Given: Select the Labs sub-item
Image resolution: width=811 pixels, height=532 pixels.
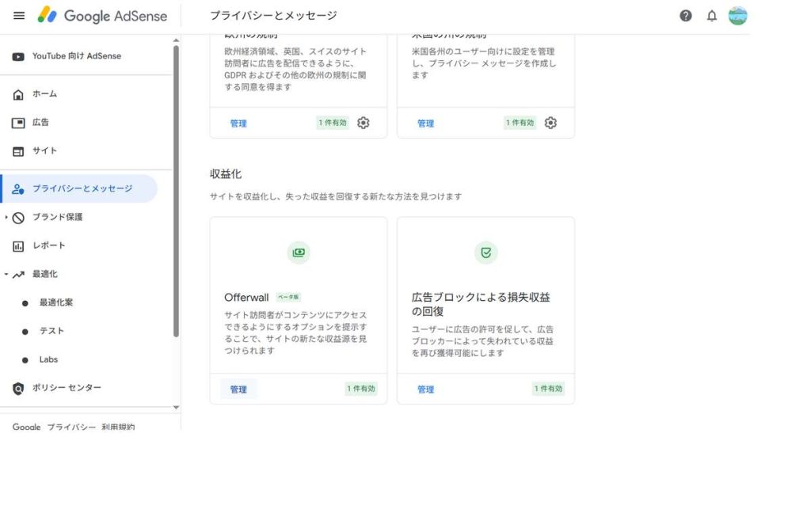Looking at the screenshot, I should click(48, 359).
